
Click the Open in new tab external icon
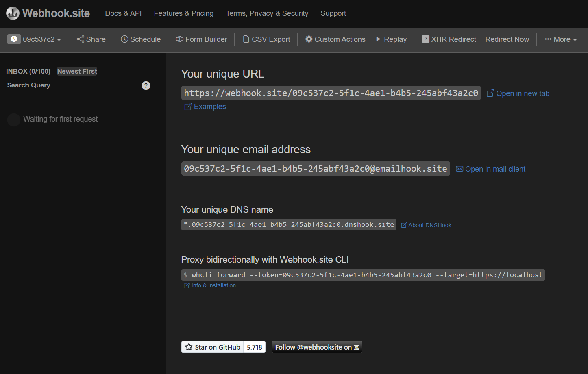point(490,93)
